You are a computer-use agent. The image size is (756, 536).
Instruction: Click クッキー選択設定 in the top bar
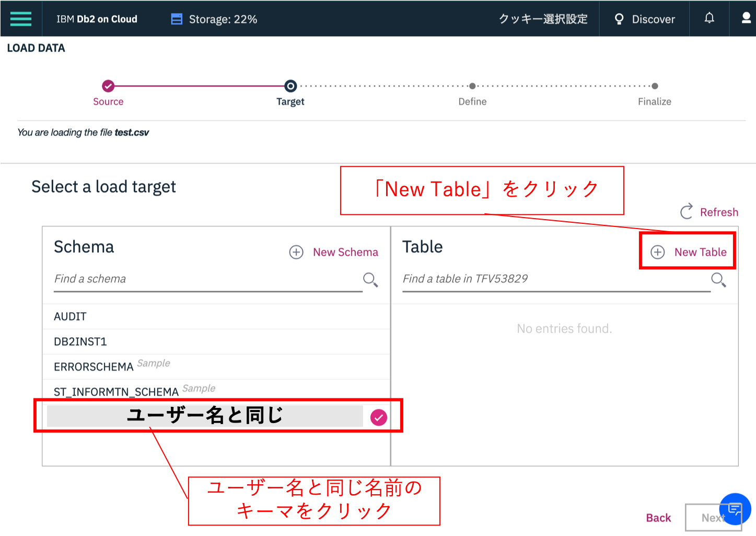[x=542, y=18]
